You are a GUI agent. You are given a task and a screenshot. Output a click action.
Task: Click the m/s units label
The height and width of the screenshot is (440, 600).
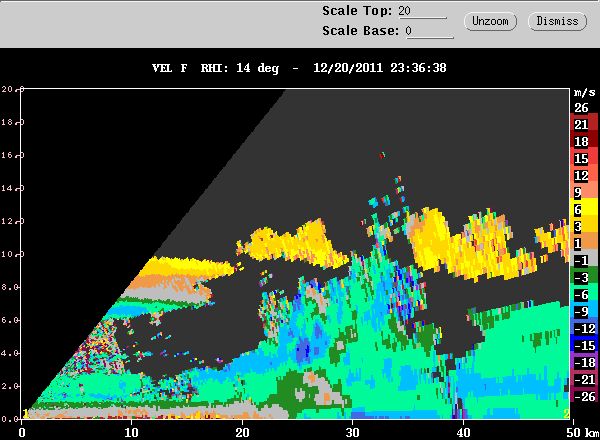[x=585, y=92]
